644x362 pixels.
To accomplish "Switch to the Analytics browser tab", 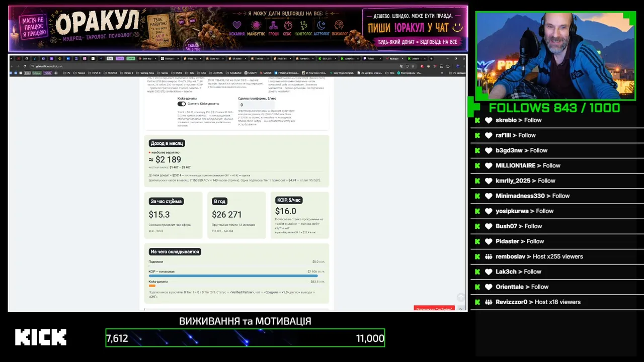I will coord(350,59).
